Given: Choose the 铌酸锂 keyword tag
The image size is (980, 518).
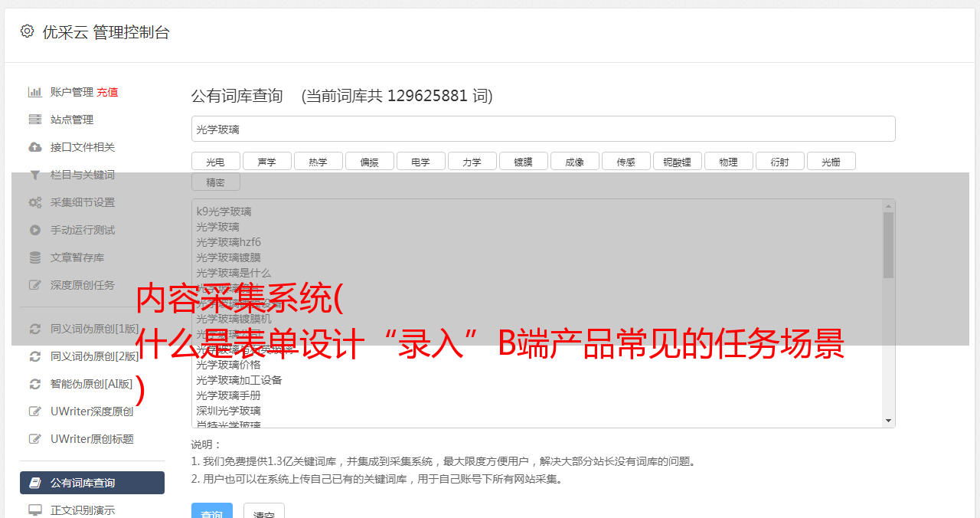Looking at the screenshot, I should [x=677, y=161].
